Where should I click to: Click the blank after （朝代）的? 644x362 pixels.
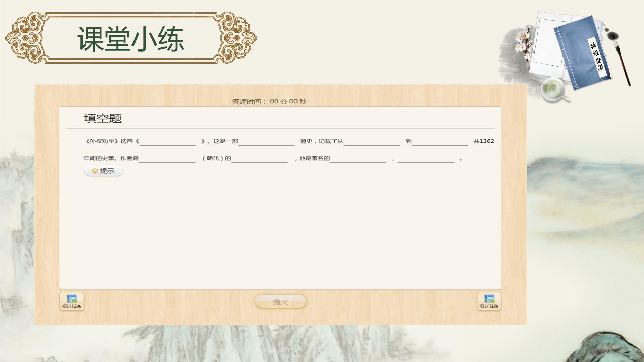pyautogui.click(x=260, y=158)
